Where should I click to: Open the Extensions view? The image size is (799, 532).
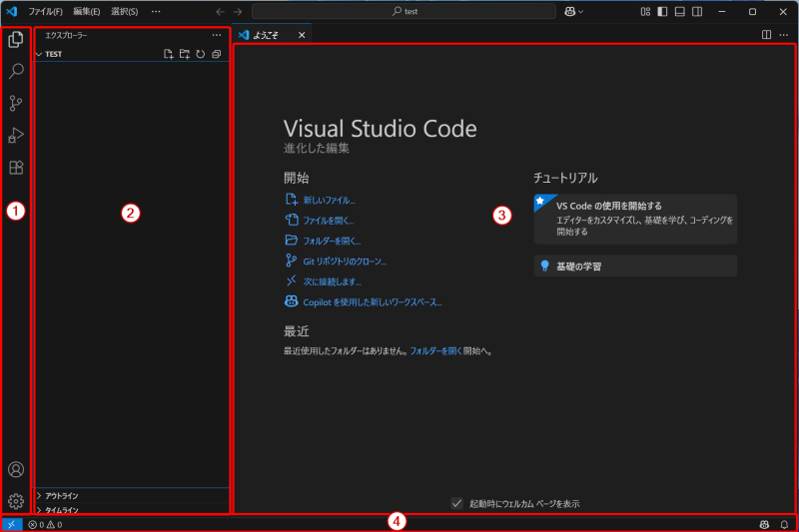tap(16, 168)
